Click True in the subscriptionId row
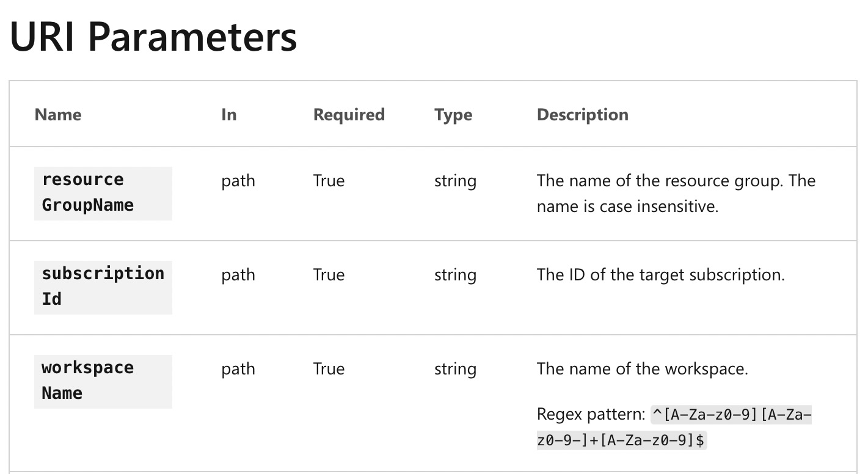The width and height of the screenshot is (868, 474). [329, 275]
